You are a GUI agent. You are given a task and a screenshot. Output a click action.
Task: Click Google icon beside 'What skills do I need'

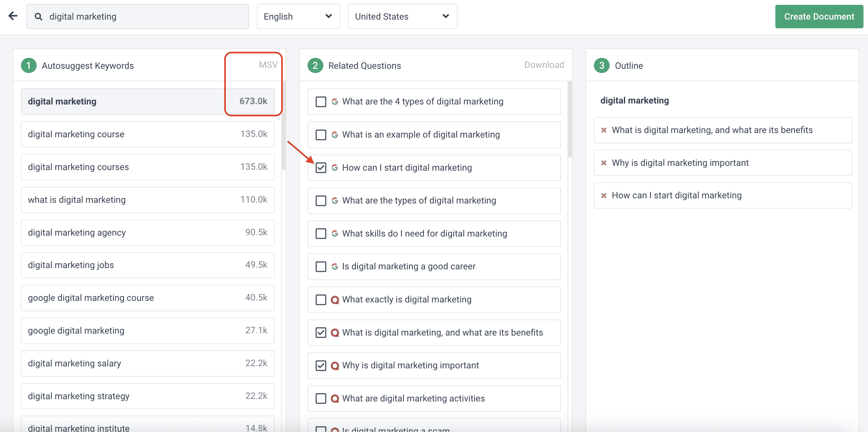[x=335, y=234]
